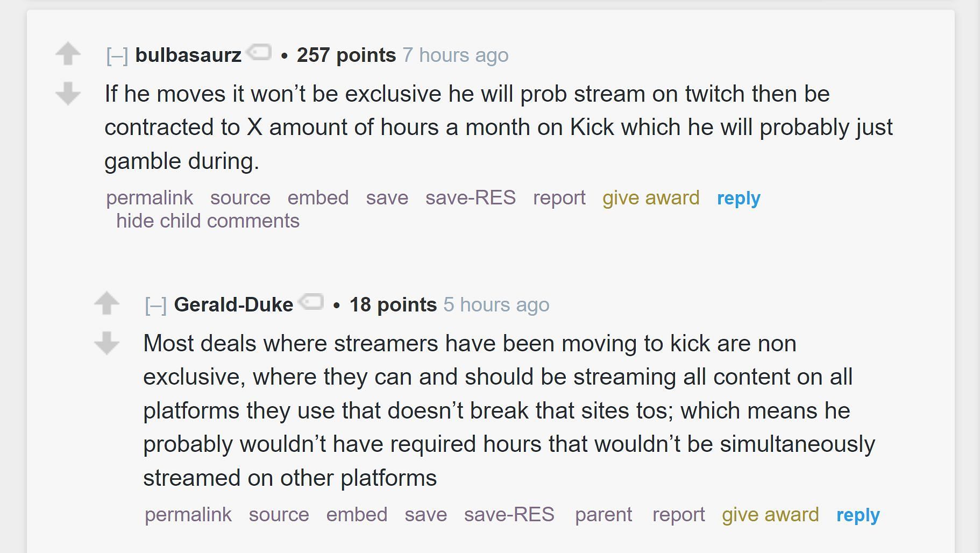
Task: Collapse bulbasaurz's comment thread
Action: coord(117,55)
